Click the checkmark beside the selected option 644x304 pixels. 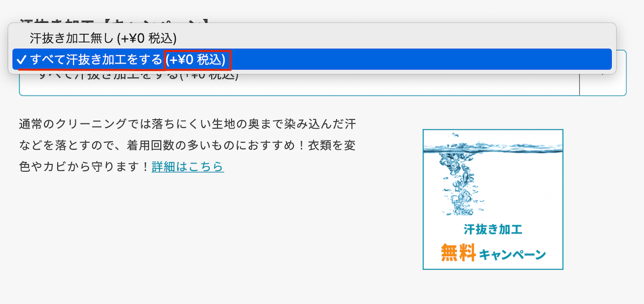(21, 59)
